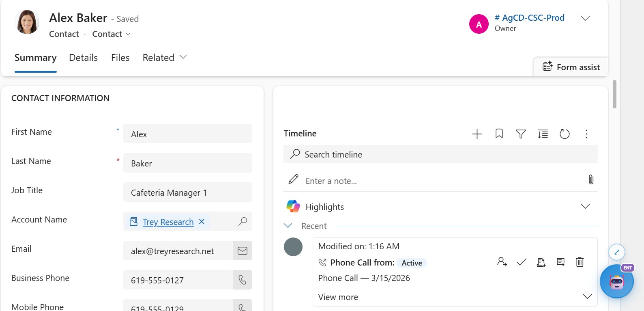Expand the Highlights section
Image resolution: width=644 pixels, height=311 pixels.
(585, 206)
